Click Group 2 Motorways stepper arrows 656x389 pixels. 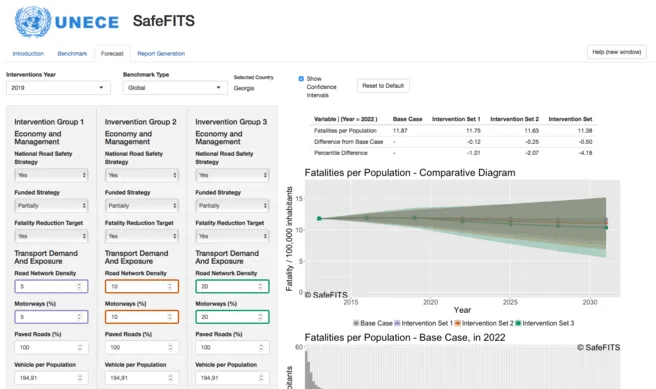[170, 317]
